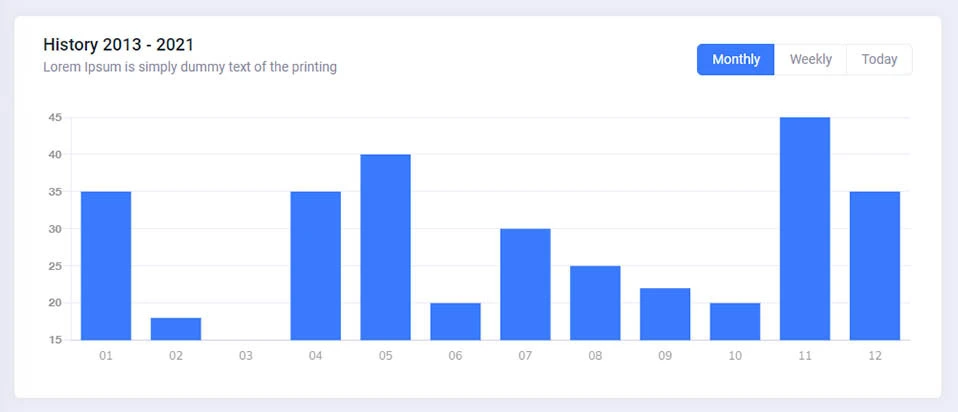Viewport: 958px width, 412px height.
Task: Click the 45 y-axis label
Action: [55, 118]
